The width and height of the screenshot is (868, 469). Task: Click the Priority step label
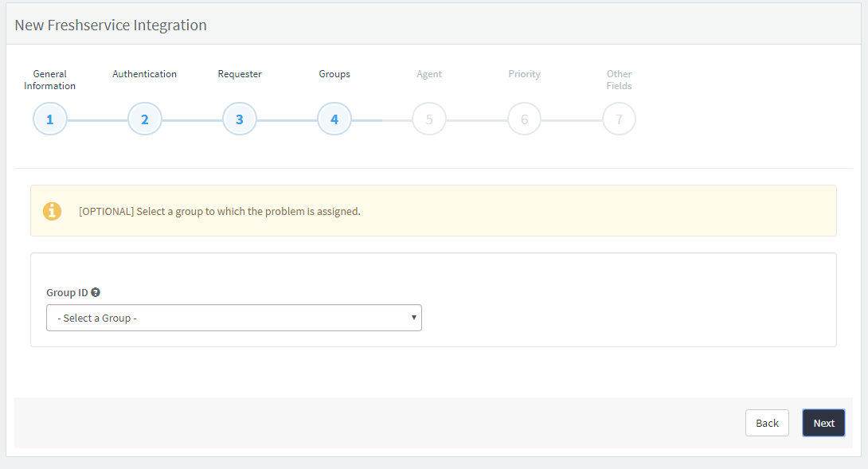click(x=524, y=73)
